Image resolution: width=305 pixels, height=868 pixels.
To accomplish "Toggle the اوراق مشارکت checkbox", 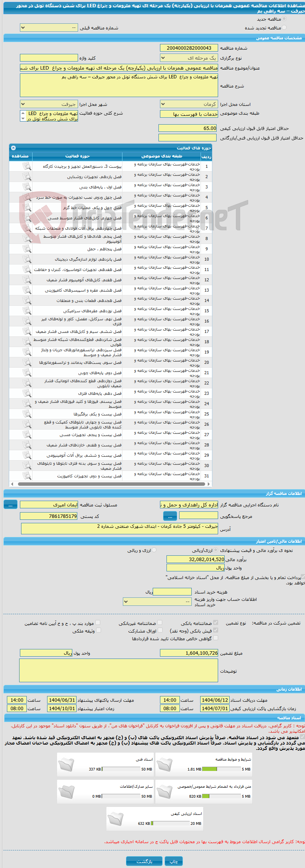I will [x=160, y=630].
